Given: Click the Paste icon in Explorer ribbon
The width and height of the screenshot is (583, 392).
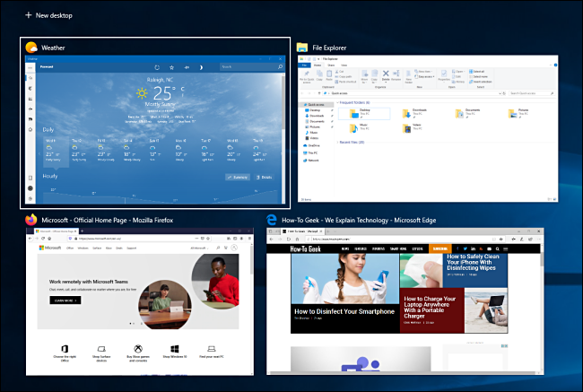Looking at the screenshot, I should pyautogui.click(x=329, y=75).
